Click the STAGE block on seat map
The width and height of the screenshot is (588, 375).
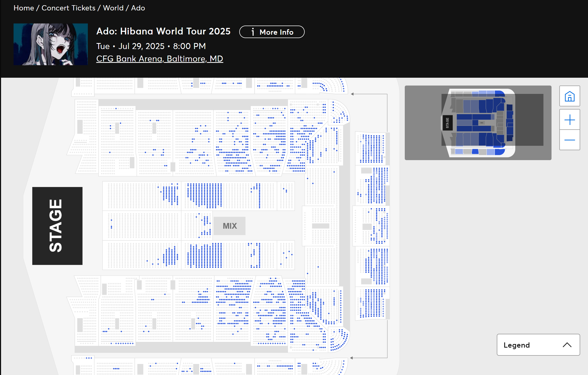[x=57, y=226]
